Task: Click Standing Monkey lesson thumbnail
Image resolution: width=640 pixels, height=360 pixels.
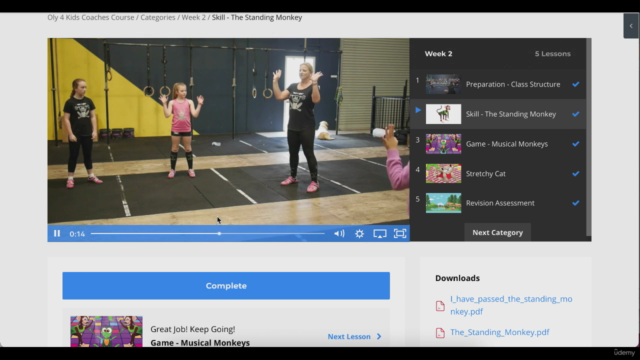Action: (443, 114)
